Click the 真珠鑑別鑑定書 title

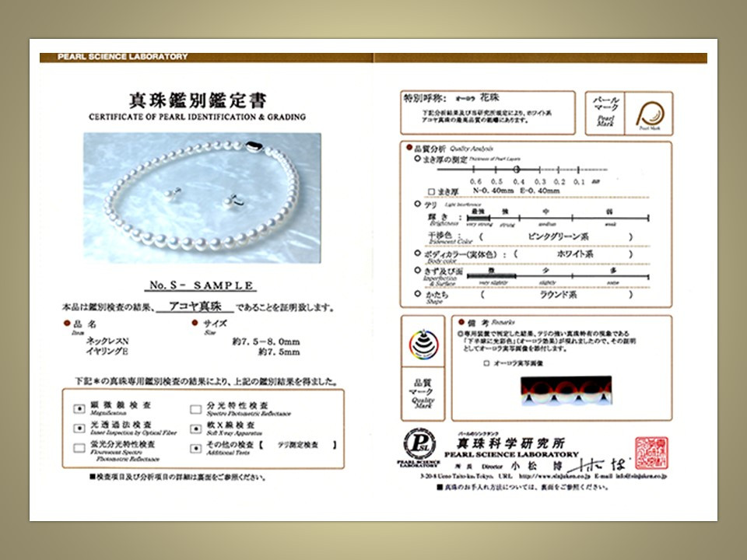click(198, 100)
